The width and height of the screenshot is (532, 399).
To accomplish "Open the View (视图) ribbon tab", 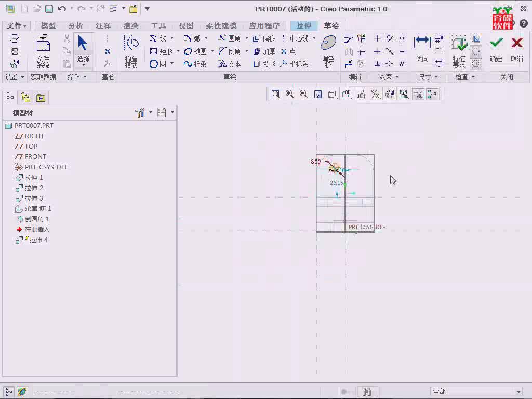I will click(186, 25).
